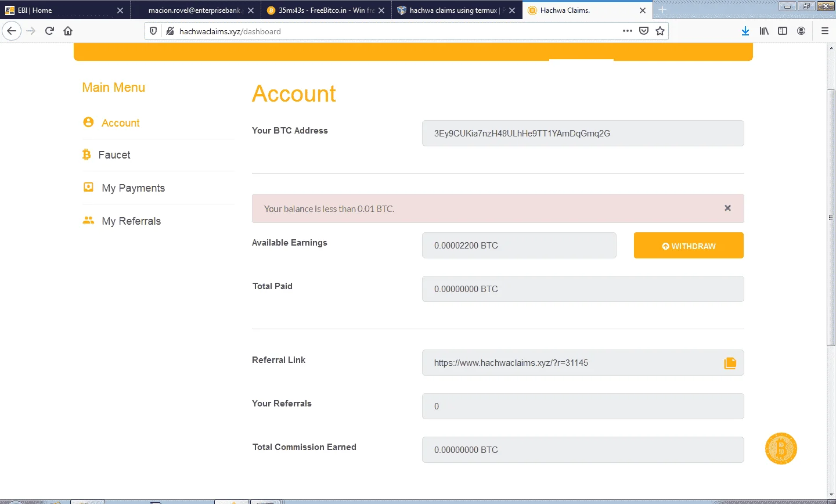Image resolution: width=836 pixels, height=504 pixels.
Task: Close the hachwa claims termux tab
Action: coord(512,10)
